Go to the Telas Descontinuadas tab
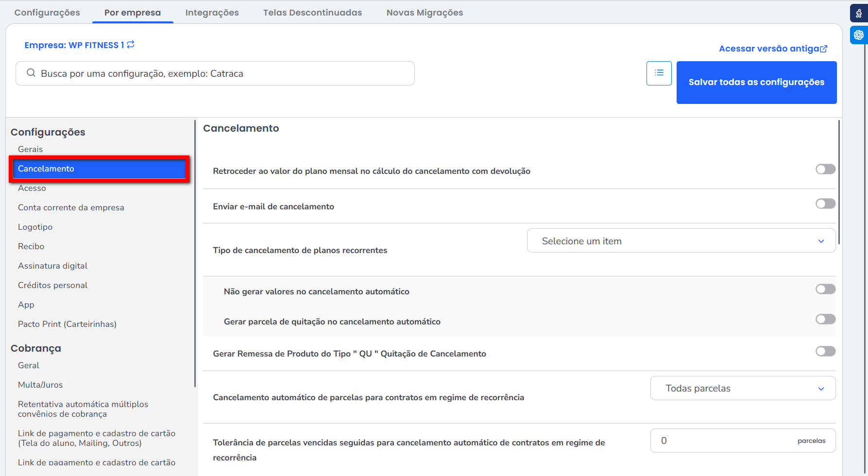This screenshot has height=476, width=868. click(312, 13)
